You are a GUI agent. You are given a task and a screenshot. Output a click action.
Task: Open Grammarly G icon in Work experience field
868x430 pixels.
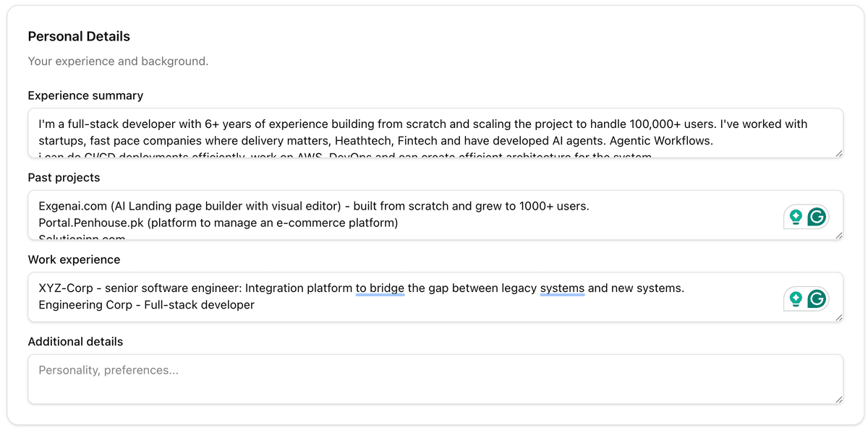[817, 298]
